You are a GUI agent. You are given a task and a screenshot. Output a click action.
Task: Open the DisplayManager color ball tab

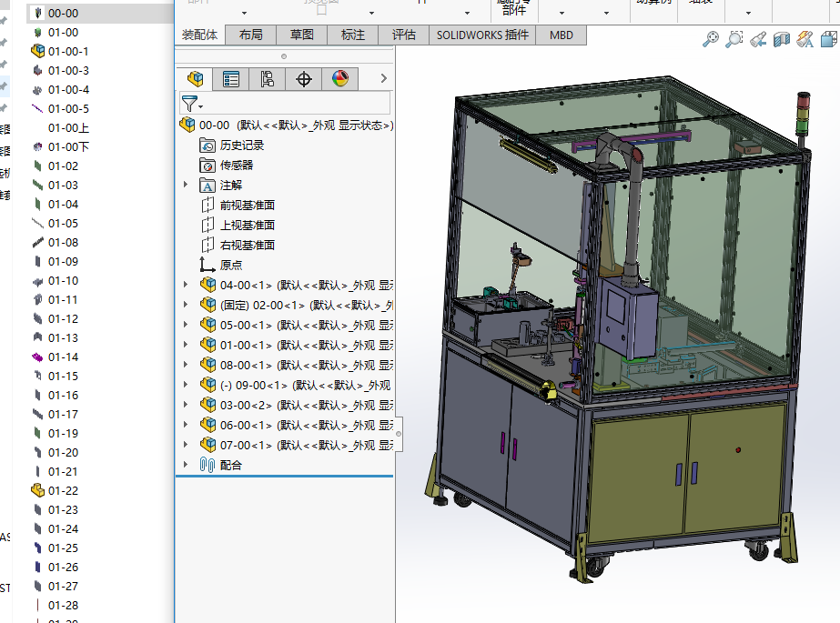point(340,79)
